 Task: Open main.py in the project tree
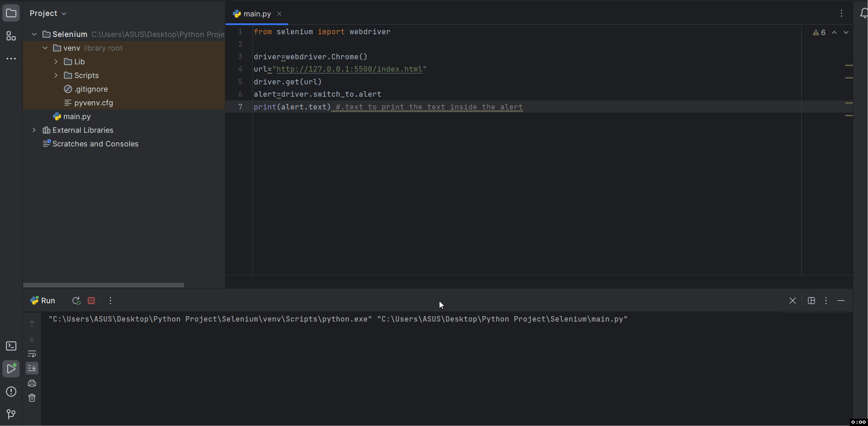pyautogui.click(x=77, y=116)
